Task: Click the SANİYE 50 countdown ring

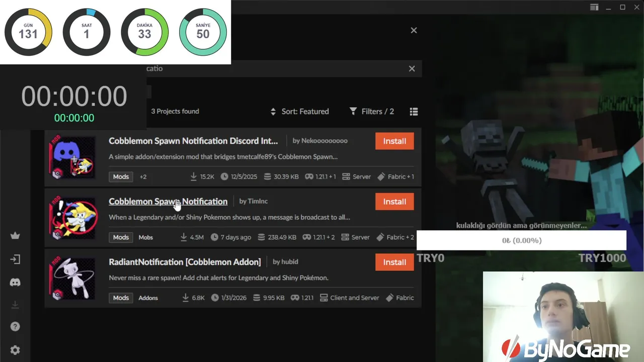Action: [203, 32]
